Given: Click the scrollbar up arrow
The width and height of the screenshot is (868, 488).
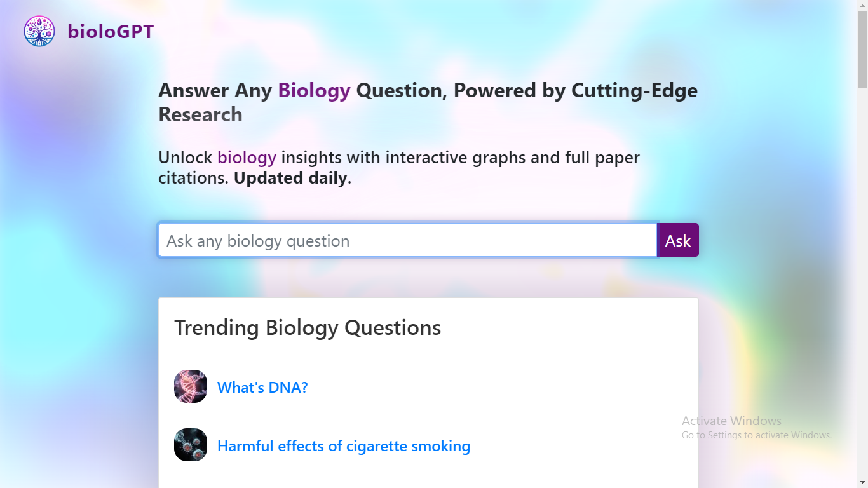Looking at the screenshot, I should [862, 7].
